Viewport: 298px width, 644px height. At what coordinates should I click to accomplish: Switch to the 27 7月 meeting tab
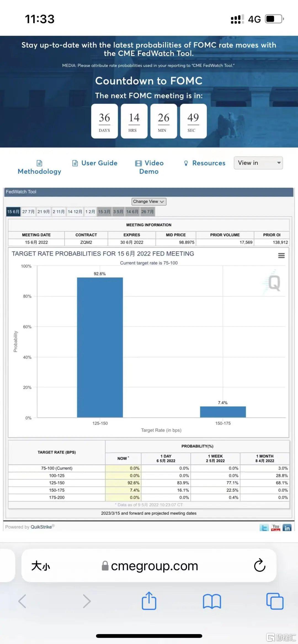pyautogui.click(x=28, y=212)
